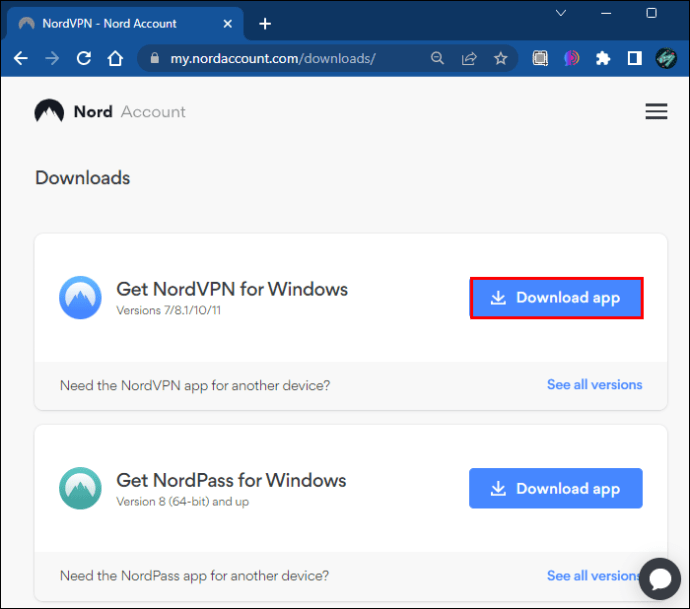Screen dimensions: 690x609
Task: Close the NordVPN - Nord Account tab
Action: pyautogui.click(x=228, y=24)
